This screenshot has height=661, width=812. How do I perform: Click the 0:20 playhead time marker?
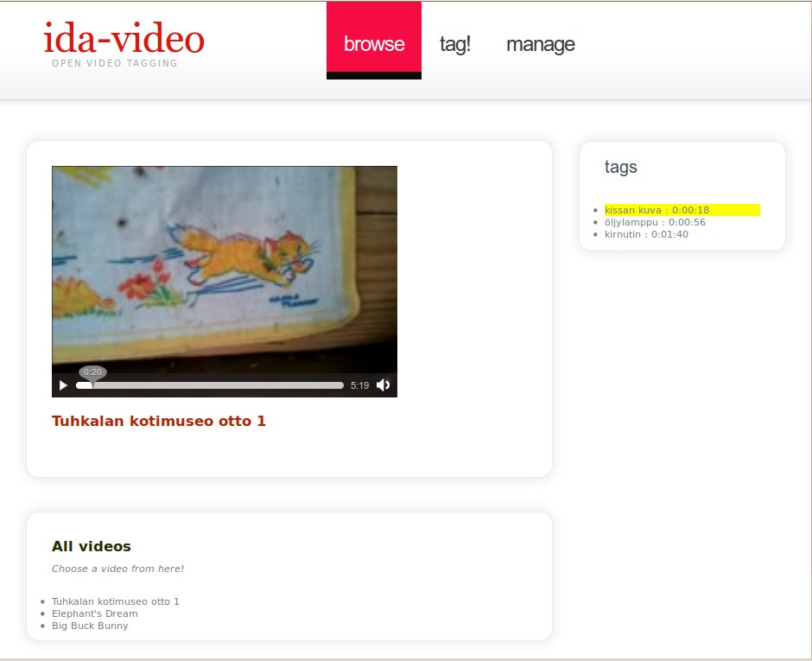(x=92, y=372)
